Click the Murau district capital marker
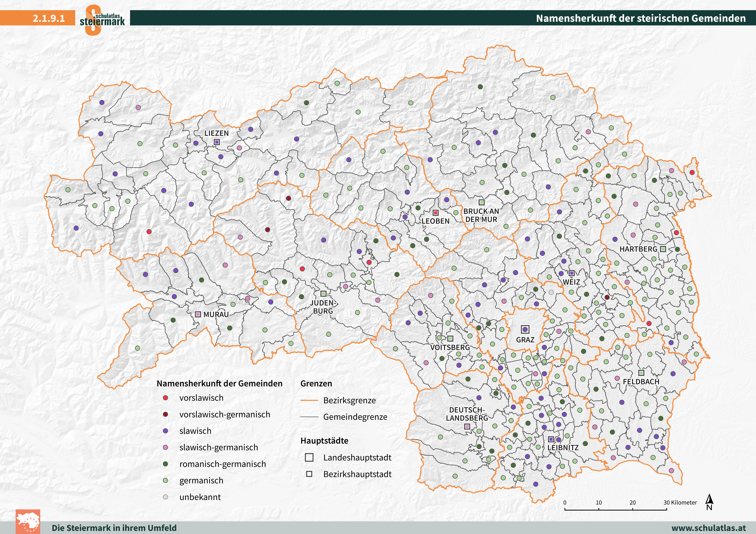The width and height of the screenshot is (756, 534). point(198,314)
